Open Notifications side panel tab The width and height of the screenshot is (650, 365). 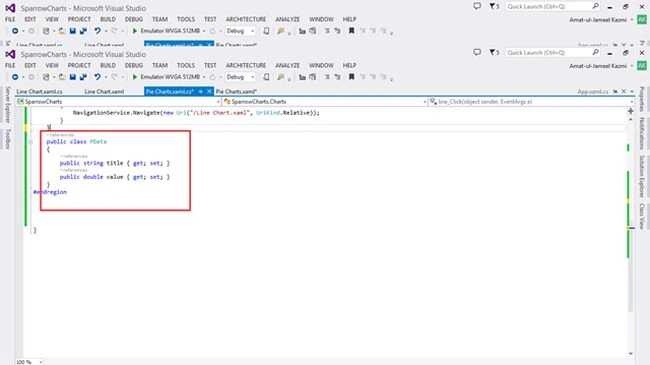coord(642,133)
